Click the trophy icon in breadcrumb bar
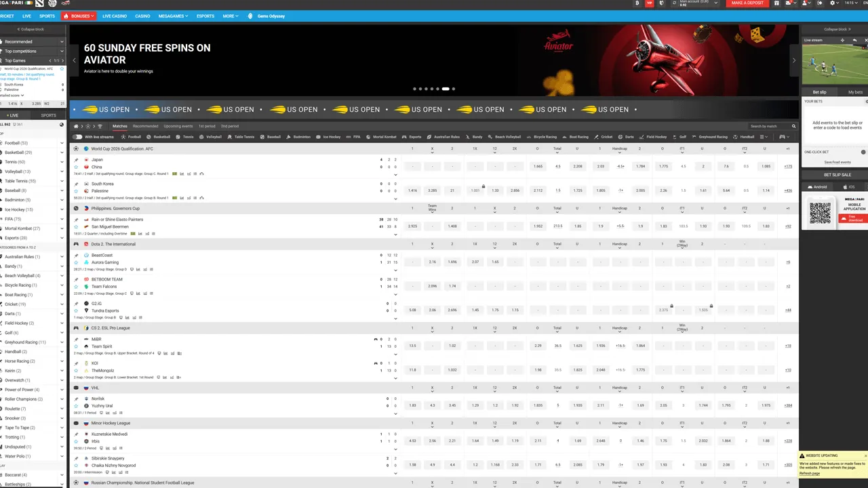Image resolution: width=868 pixels, height=488 pixels. (100, 126)
